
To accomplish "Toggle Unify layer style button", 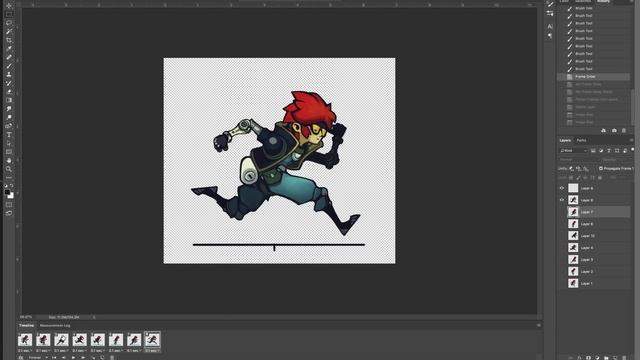I will coord(586,168).
